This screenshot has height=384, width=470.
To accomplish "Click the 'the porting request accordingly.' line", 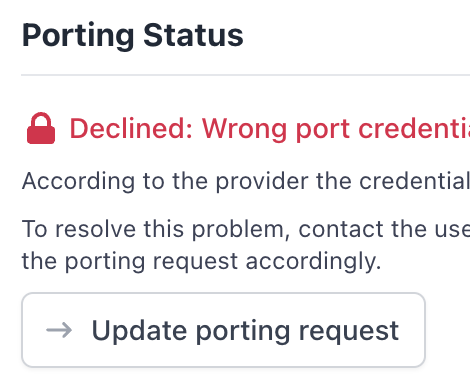I will [201, 261].
